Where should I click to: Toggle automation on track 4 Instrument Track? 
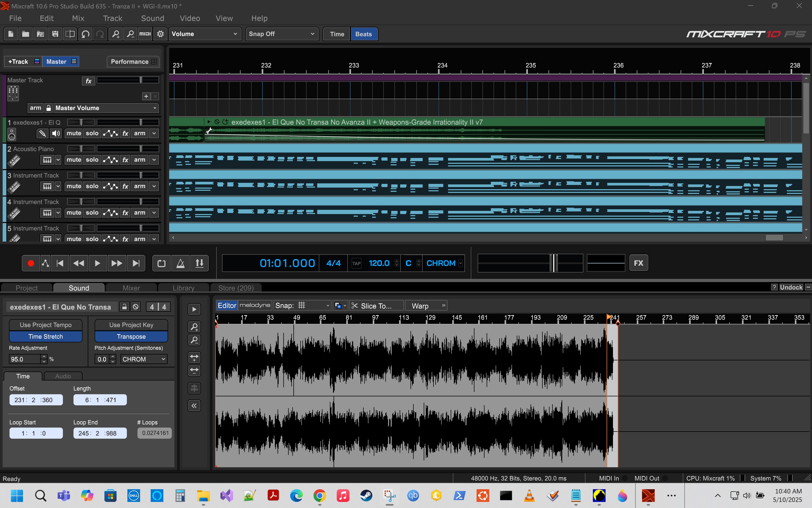pyautogui.click(x=110, y=213)
